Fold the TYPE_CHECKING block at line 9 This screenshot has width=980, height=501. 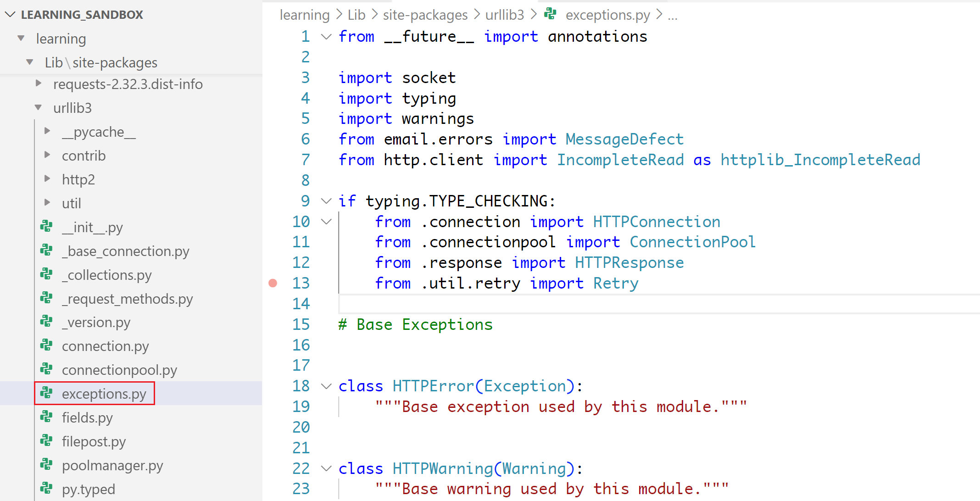pos(326,201)
